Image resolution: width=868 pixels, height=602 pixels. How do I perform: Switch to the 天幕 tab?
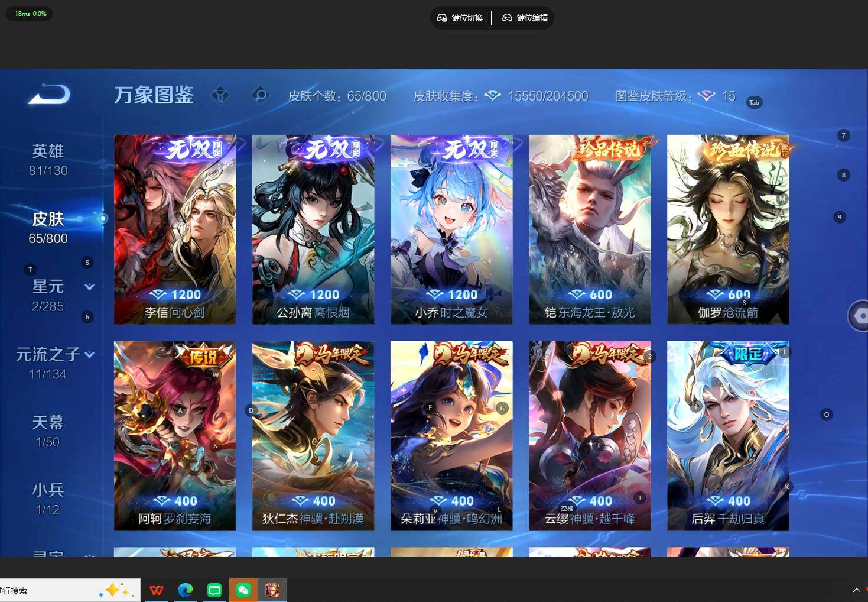(48, 431)
